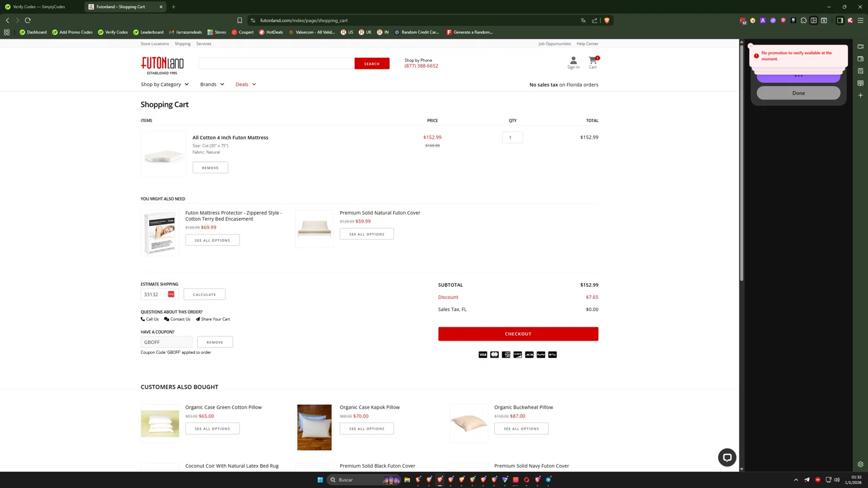
Task: Go back with browser back arrow
Action: coord(8,20)
